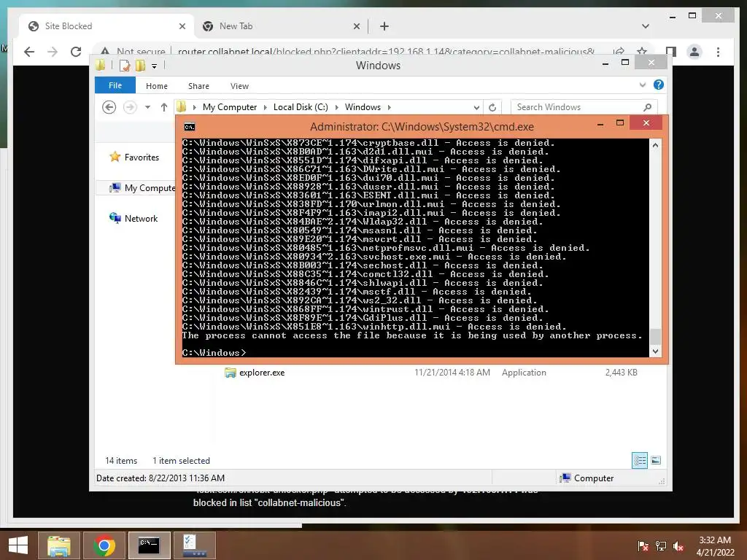Open the Share ribbon tab
747x560 pixels.
[198, 86]
